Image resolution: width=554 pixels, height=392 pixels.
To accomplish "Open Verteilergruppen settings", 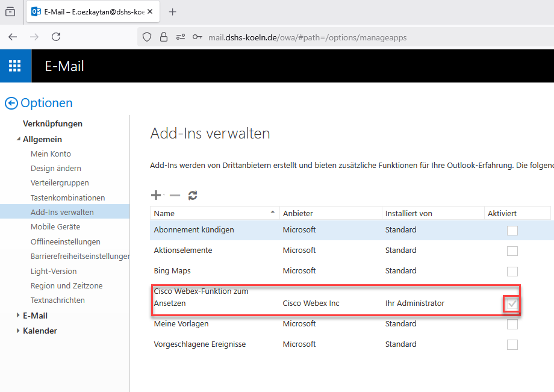I will (x=60, y=183).
